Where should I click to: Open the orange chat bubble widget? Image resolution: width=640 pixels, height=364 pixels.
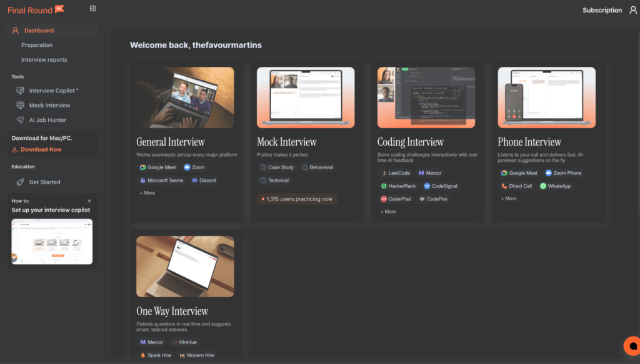[x=632, y=346]
